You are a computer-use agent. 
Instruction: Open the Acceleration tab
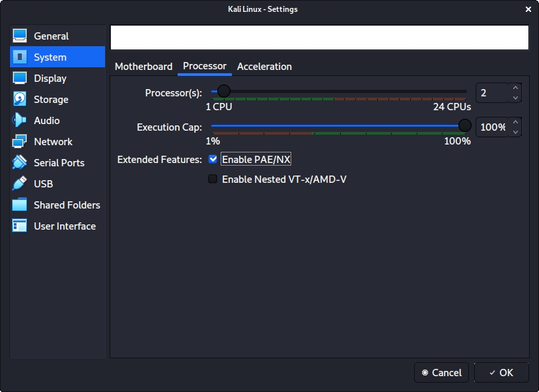(x=264, y=67)
